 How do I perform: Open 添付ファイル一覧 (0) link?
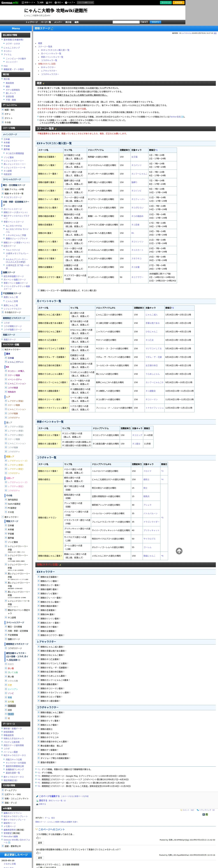[x=57, y=800]
